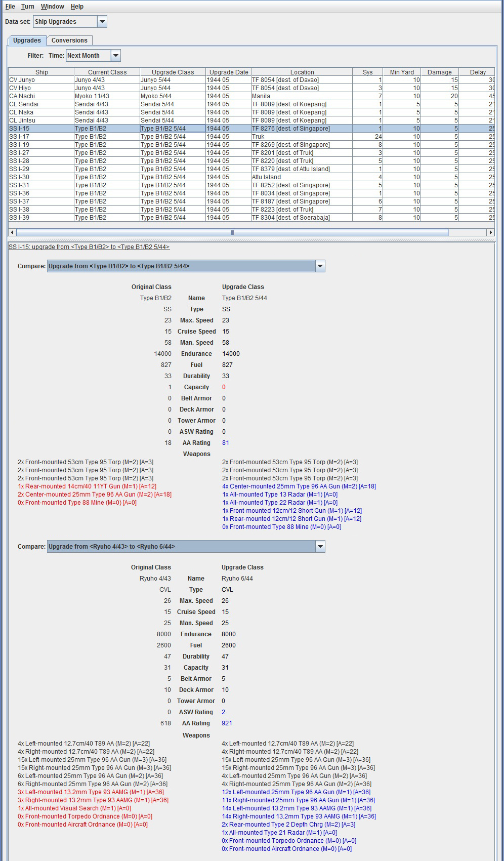Click the Sys column header

coord(368,72)
